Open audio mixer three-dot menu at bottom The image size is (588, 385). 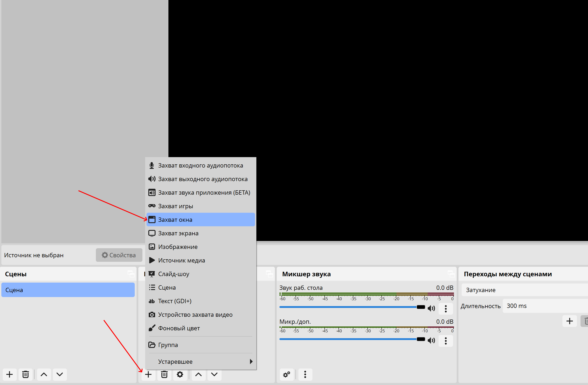pyautogui.click(x=305, y=374)
